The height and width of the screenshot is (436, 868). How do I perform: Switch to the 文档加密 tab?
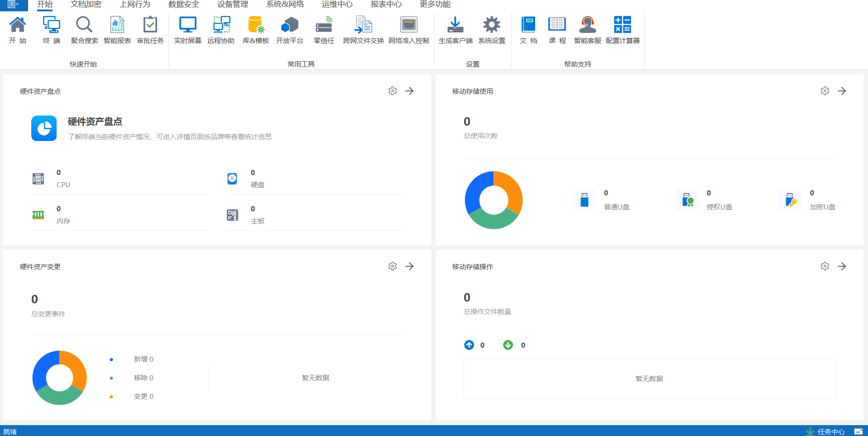pyautogui.click(x=86, y=5)
